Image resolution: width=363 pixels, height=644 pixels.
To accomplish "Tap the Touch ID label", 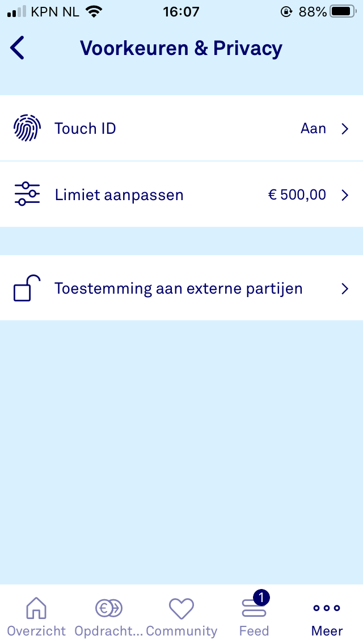I will click(85, 129).
